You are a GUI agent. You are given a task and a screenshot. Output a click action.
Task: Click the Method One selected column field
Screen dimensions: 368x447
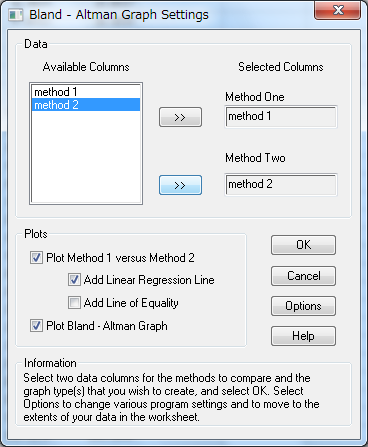(x=281, y=117)
